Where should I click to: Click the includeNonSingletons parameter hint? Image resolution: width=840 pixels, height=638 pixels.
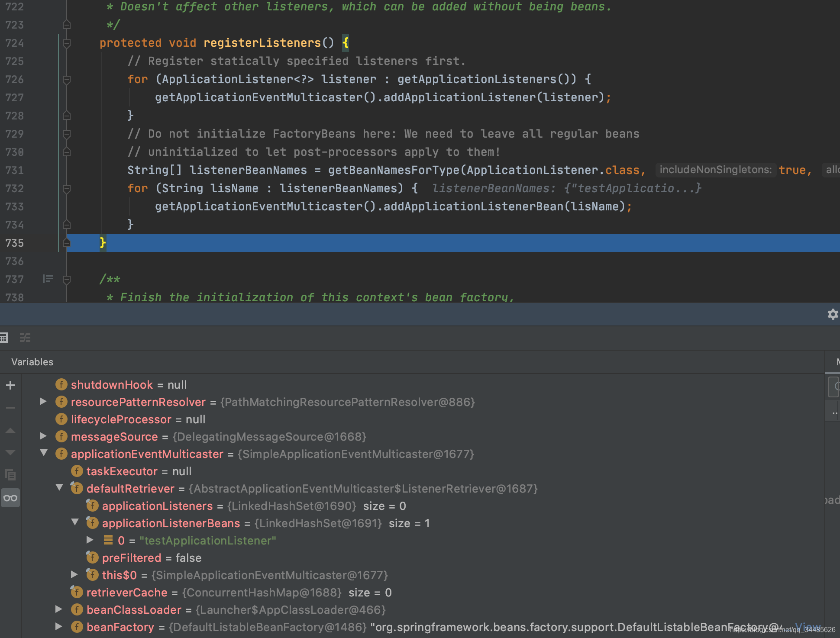pos(715,170)
